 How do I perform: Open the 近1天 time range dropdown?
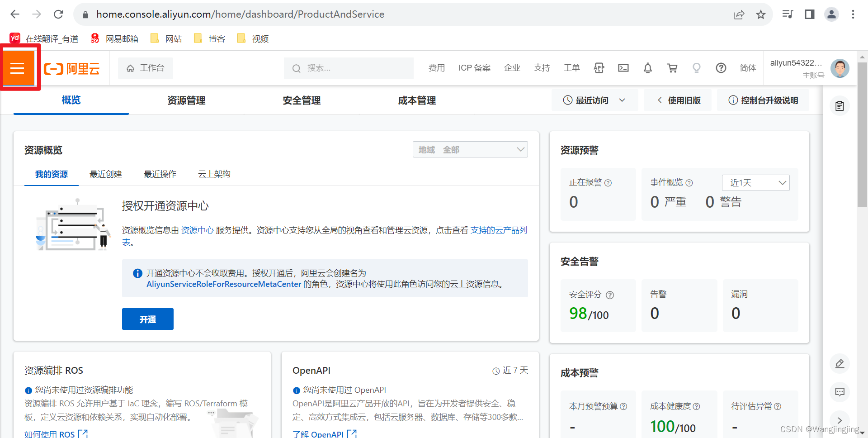pyautogui.click(x=756, y=183)
